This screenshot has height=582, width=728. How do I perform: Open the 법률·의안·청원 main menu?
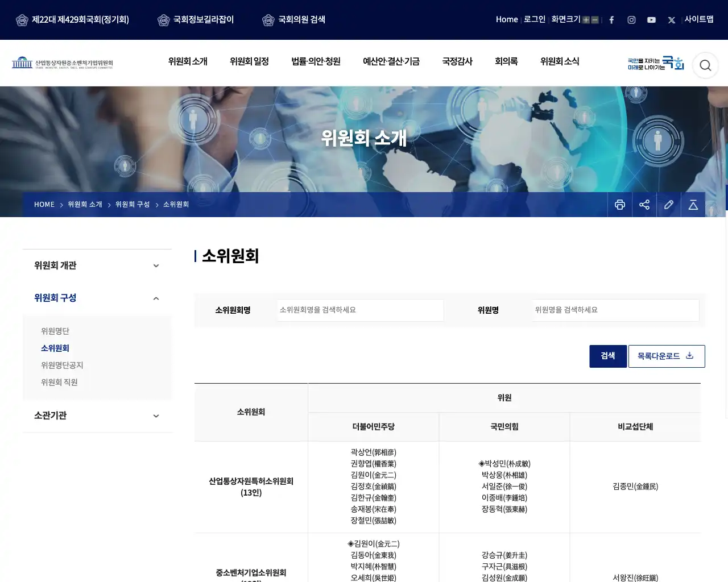[x=316, y=61]
